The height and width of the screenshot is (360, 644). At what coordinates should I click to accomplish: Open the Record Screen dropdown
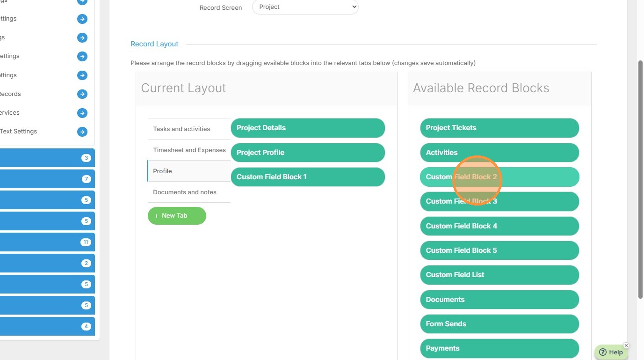[305, 7]
